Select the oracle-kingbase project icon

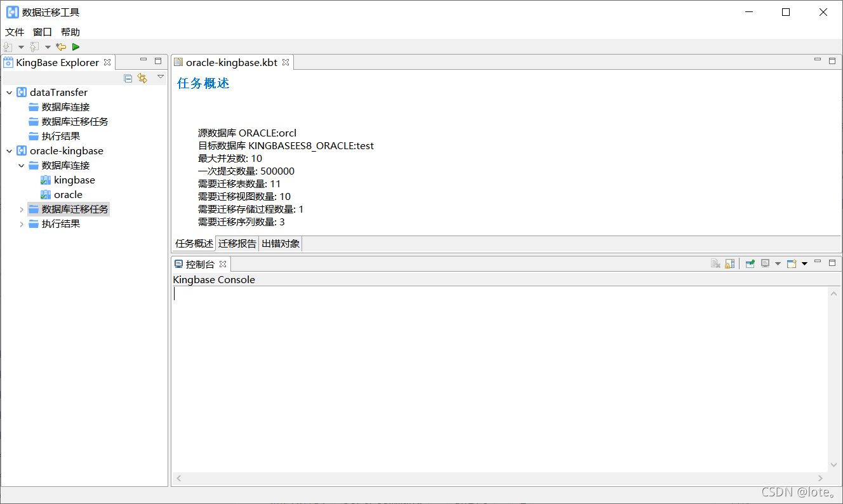pos(22,151)
